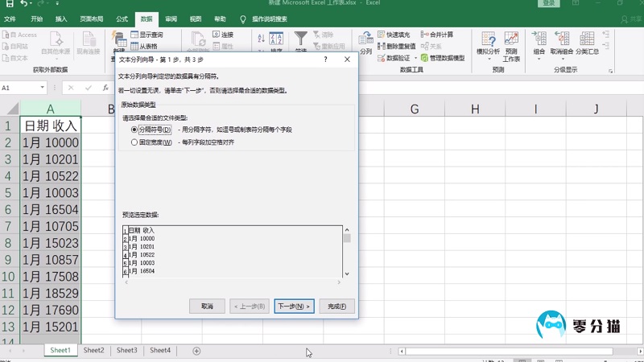Switch to Sheet2 worksheet tab
This screenshot has width=644, height=362.
(94, 351)
